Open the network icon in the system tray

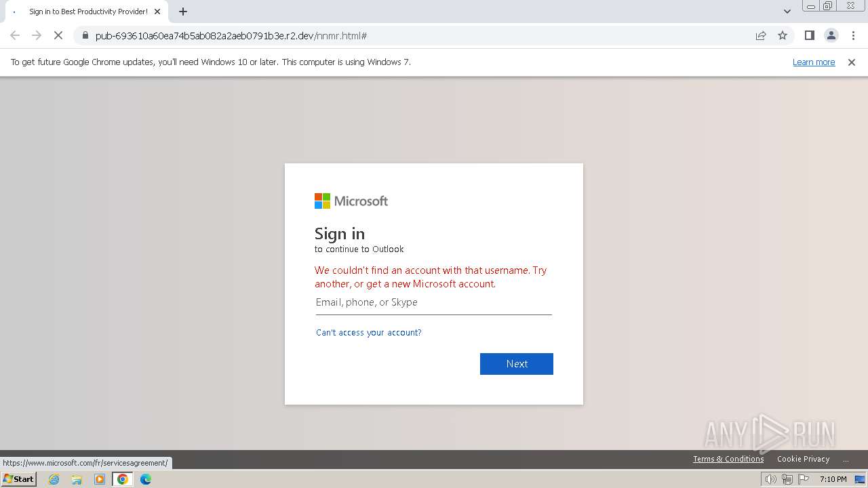787,479
